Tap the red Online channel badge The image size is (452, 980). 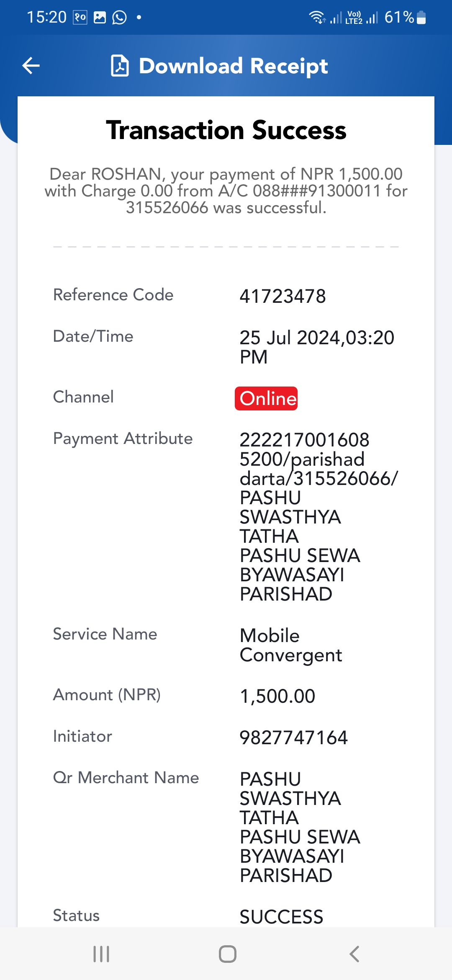click(266, 398)
